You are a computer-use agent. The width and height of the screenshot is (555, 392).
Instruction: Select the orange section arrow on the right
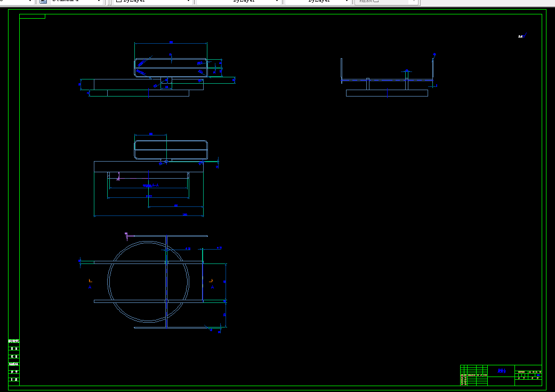pos(211,281)
